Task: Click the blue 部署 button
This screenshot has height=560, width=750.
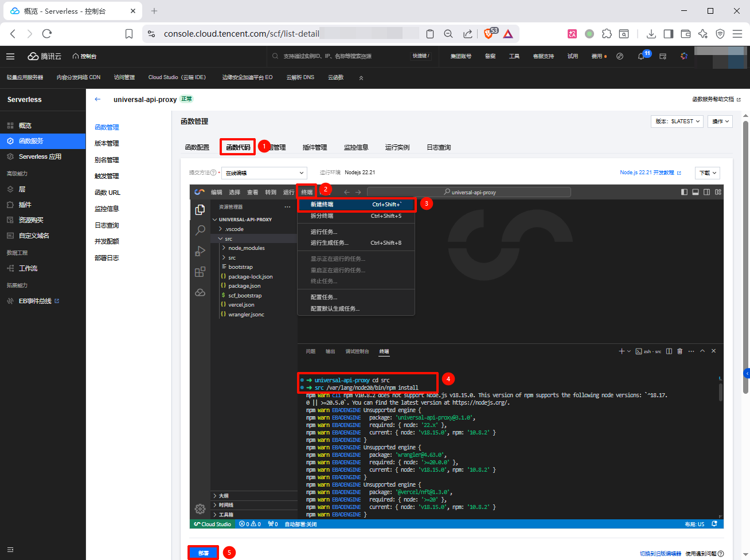Action: coord(204,553)
